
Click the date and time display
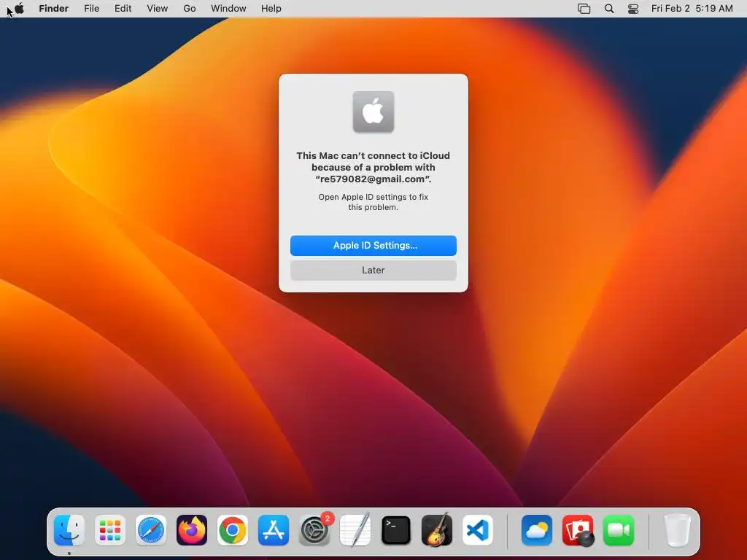[x=692, y=9]
